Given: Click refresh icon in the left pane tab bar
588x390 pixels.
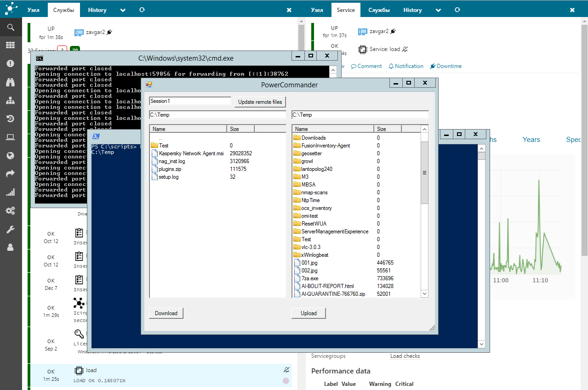Looking at the screenshot, I should pyautogui.click(x=142, y=10).
